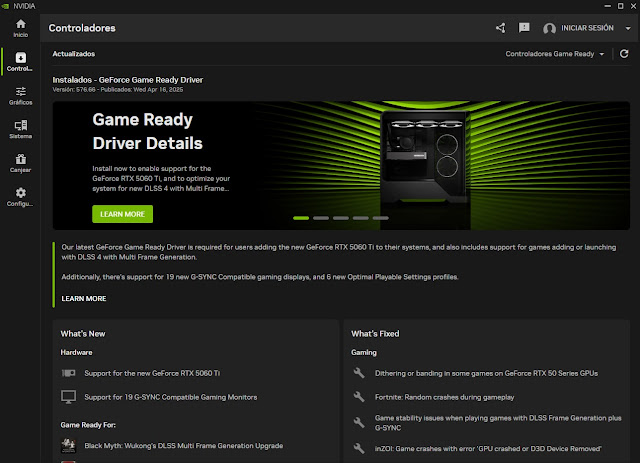Click GPU icon beside RTX 5060 Ti support
This screenshot has height=463, width=640.
pyautogui.click(x=69, y=373)
